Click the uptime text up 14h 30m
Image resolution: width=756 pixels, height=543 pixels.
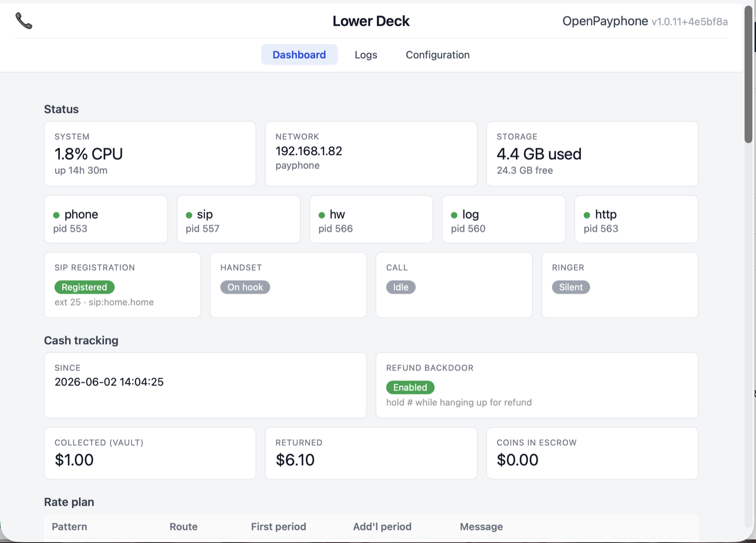pyautogui.click(x=81, y=170)
